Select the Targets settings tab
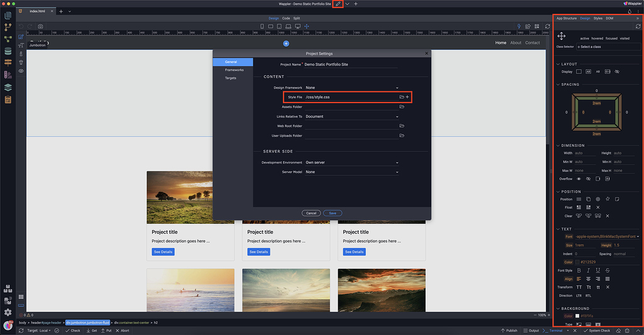The height and width of the screenshot is (335, 644). point(233,78)
